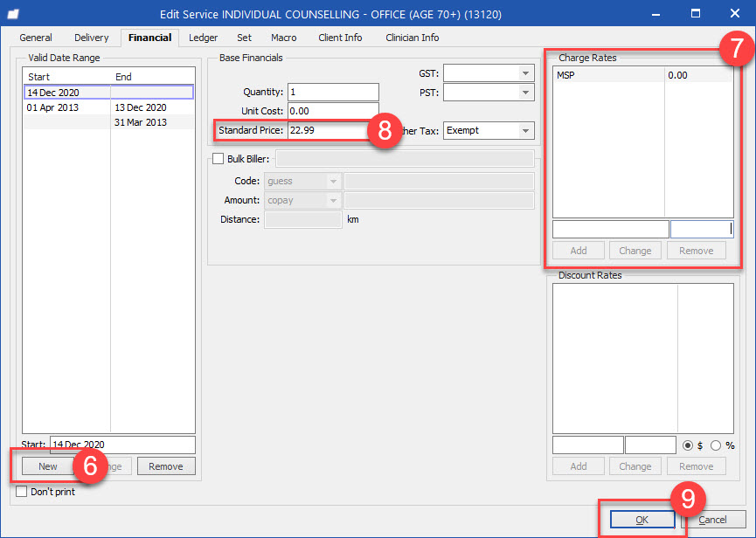The width and height of the screenshot is (756, 538).
Task: Click Add under Charge Rates
Action: click(x=578, y=250)
